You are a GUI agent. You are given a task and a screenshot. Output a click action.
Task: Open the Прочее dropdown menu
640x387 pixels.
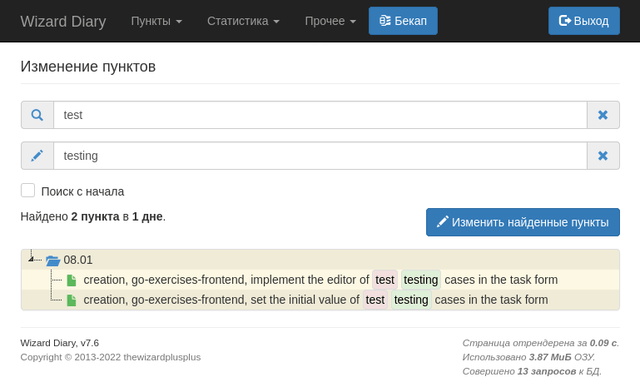(330, 21)
